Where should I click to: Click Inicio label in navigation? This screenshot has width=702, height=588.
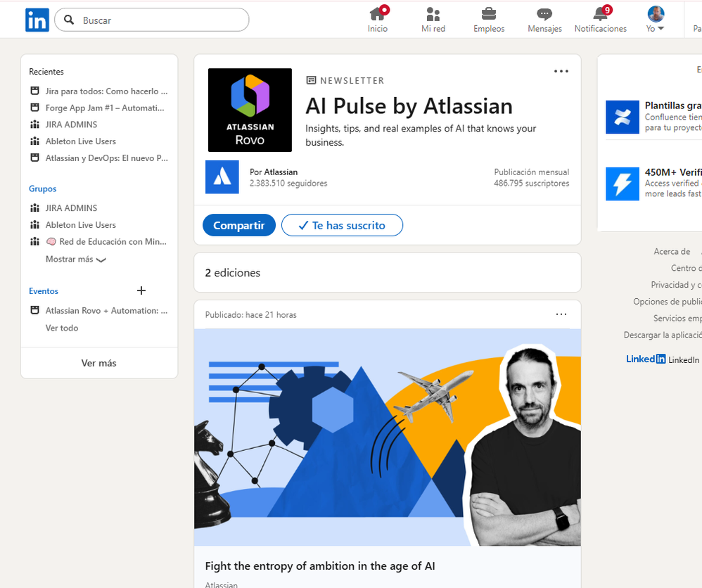click(x=378, y=29)
